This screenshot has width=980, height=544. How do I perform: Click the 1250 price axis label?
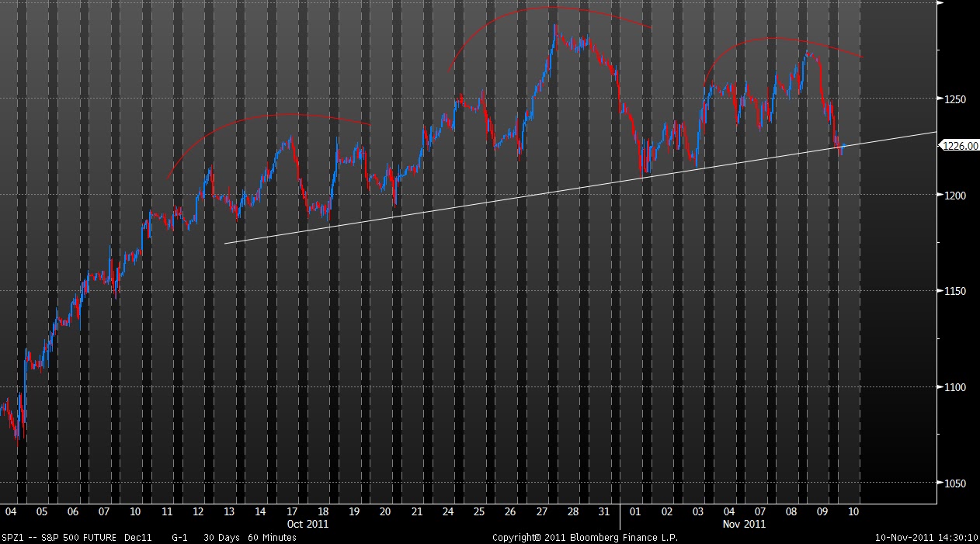point(954,99)
